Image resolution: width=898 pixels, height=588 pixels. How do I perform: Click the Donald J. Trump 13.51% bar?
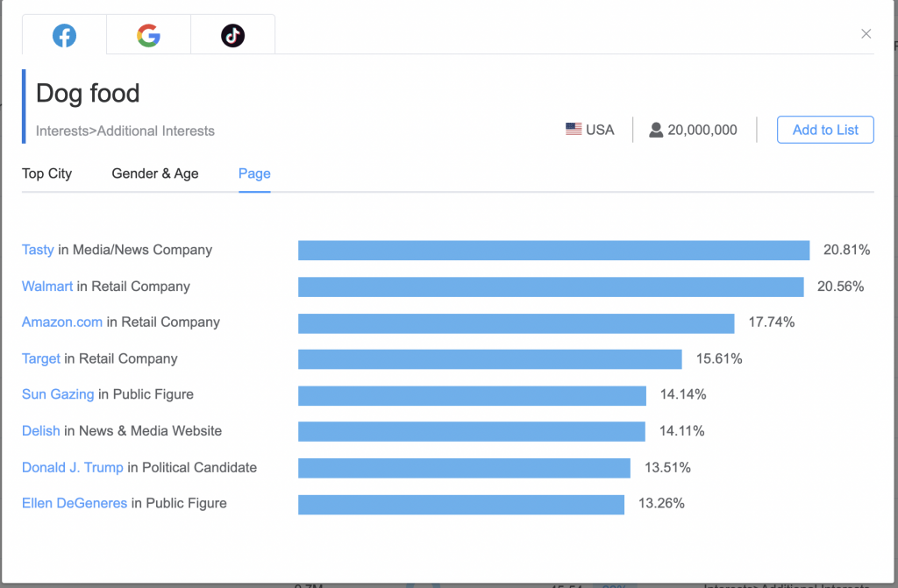click(x=465, y=468)
